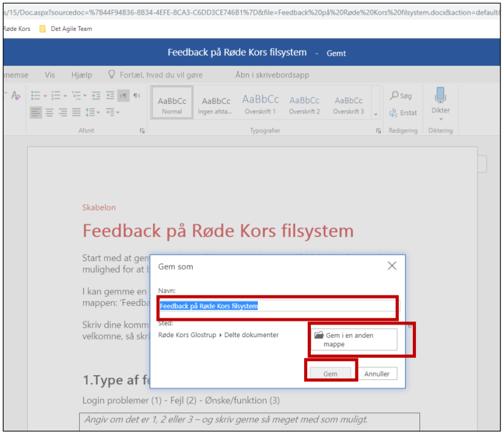504x433 pixels.
Task: Click 'Åbn i skrivebordsapp'
Action: pos(272,75)
